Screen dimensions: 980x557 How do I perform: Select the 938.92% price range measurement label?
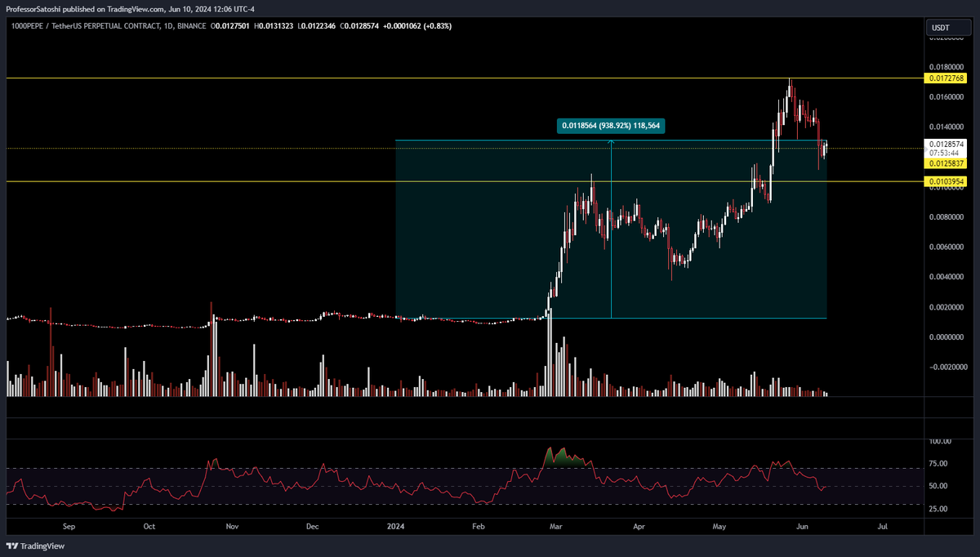pos(611,126)
